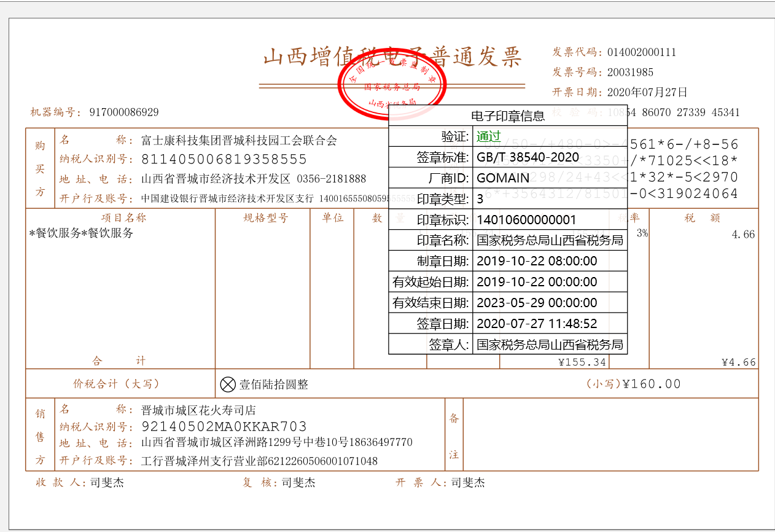Click the total tax ¥4.66

739,362
